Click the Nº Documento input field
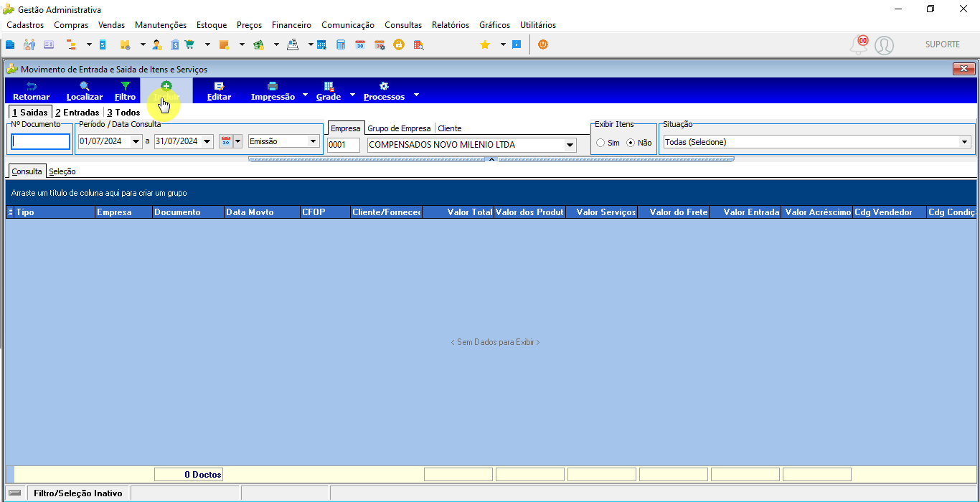This screenshot has width=980, height=502. (41, 142)
